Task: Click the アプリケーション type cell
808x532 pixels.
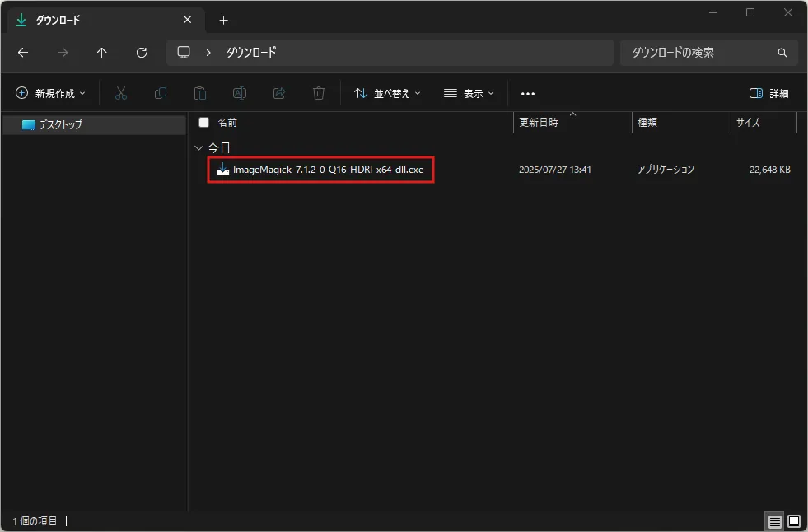Action: (666, 170)
